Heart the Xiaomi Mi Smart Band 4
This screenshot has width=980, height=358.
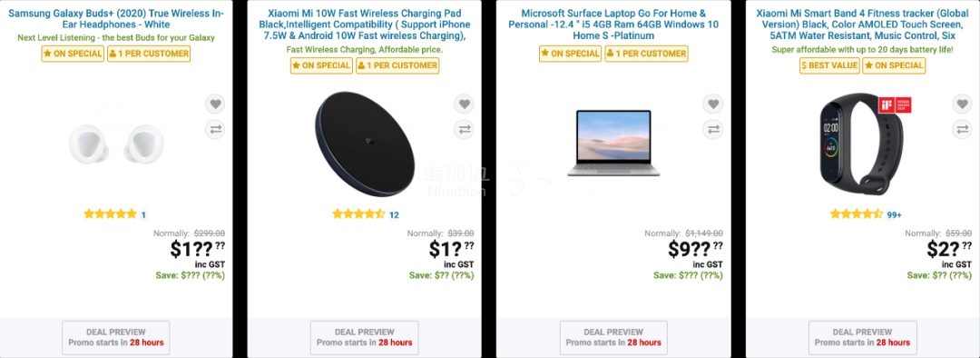tap(962, 104)
